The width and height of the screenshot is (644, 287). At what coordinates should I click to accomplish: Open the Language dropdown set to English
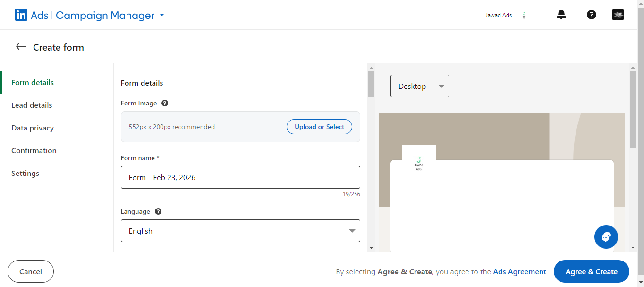(x=240, y=231)
